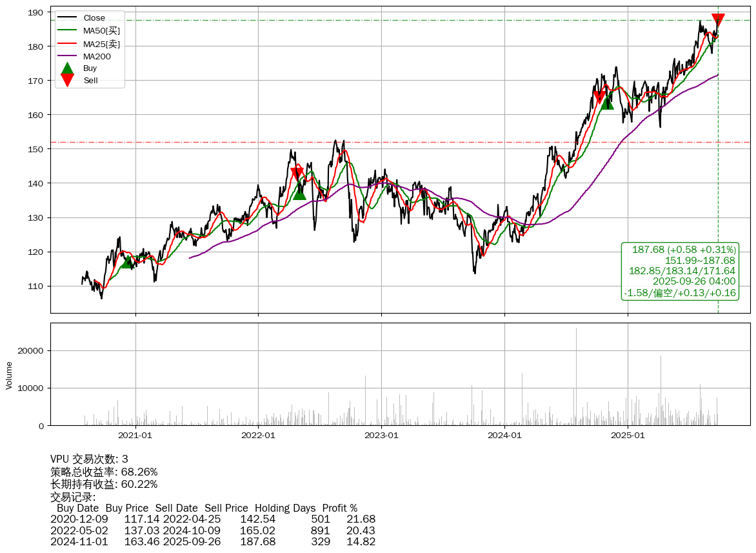Select the 2020-12-09 trade record row
Screen dimensions: 756x553
[x=213, y=519]
